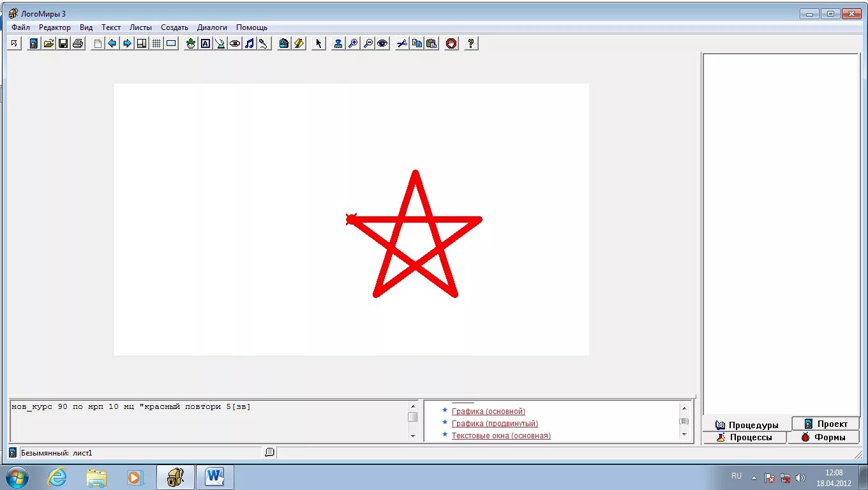The image size is (868, 490).
Task: Click the RU language indicator in tray
Action: pyautogui.click(x=737, y=476)
